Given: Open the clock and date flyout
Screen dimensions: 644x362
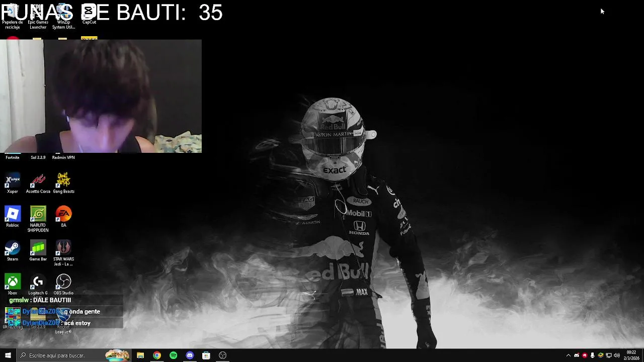Looking at the screenshot, I should (x=632, y=355).
